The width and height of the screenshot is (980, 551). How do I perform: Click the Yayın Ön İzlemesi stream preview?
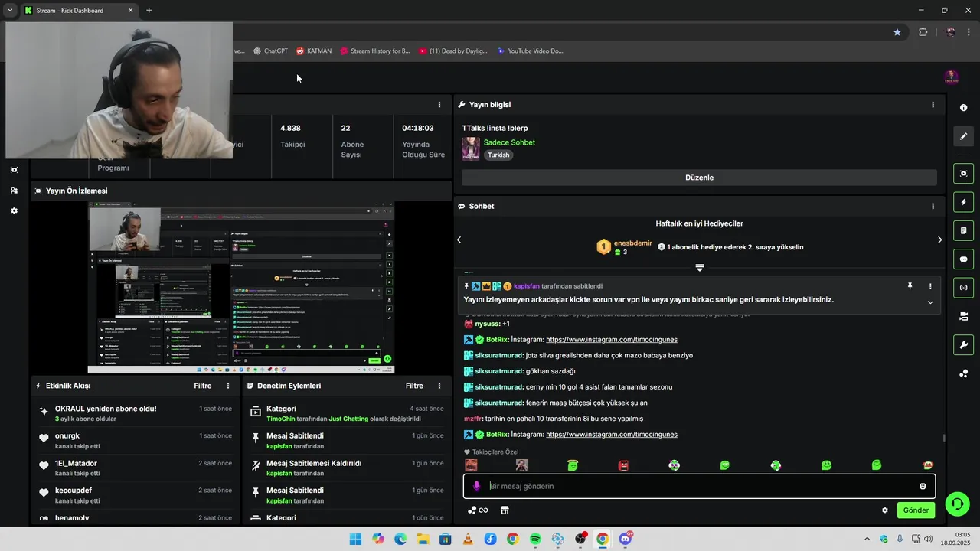click(x=241, y=288)
